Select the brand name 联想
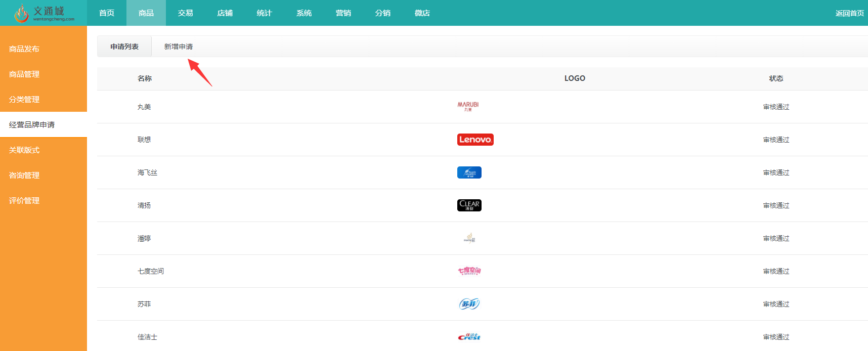 [144, 140]
